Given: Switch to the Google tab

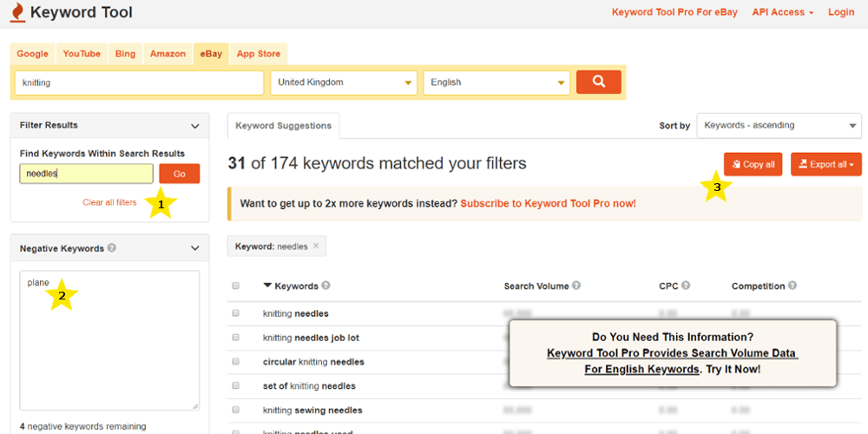Looking at the screenshot, I should (x=33, y=54).
